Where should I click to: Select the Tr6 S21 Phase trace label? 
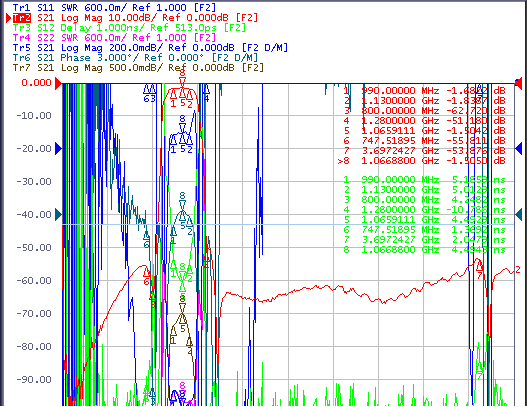tap(135, 57)
